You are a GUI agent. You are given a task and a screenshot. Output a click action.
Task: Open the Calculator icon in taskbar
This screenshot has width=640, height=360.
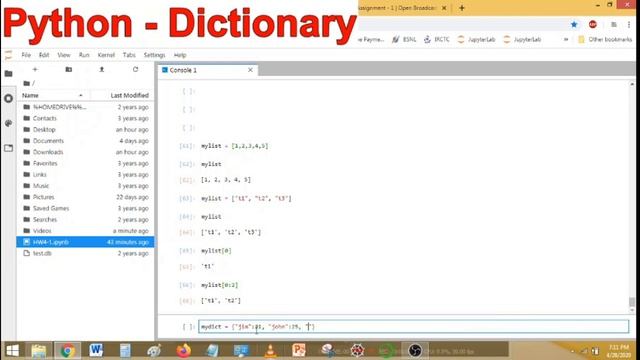pos(125,350)
